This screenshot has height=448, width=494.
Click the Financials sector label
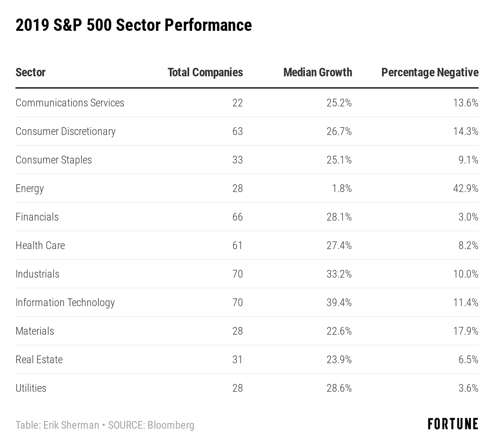click(37, 217)
